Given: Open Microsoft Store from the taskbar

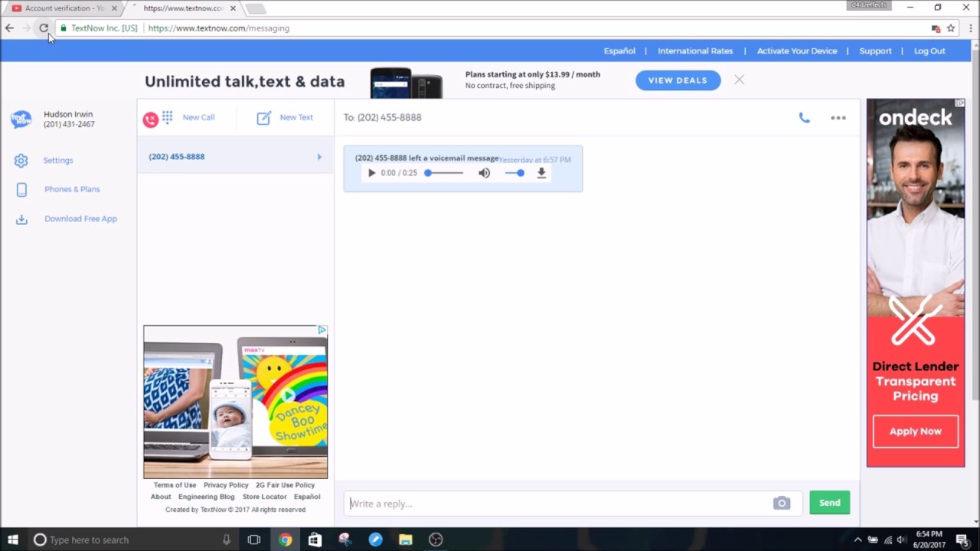Looking at the screenshot, I should (315, 540).
